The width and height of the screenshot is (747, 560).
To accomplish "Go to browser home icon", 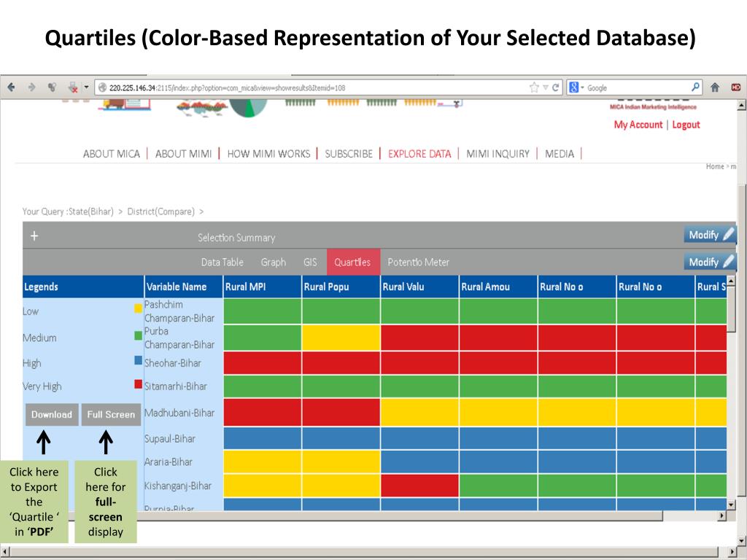I will point(716,87).
